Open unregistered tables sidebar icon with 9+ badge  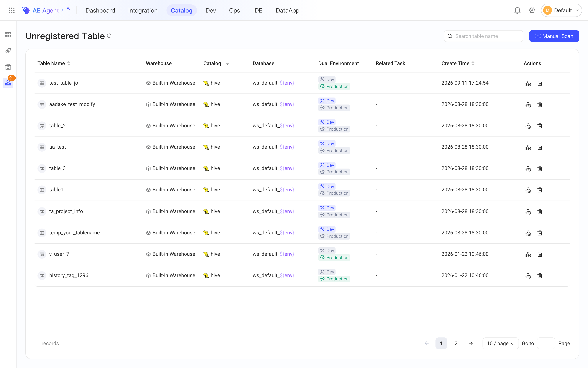(x=8, y=83)
